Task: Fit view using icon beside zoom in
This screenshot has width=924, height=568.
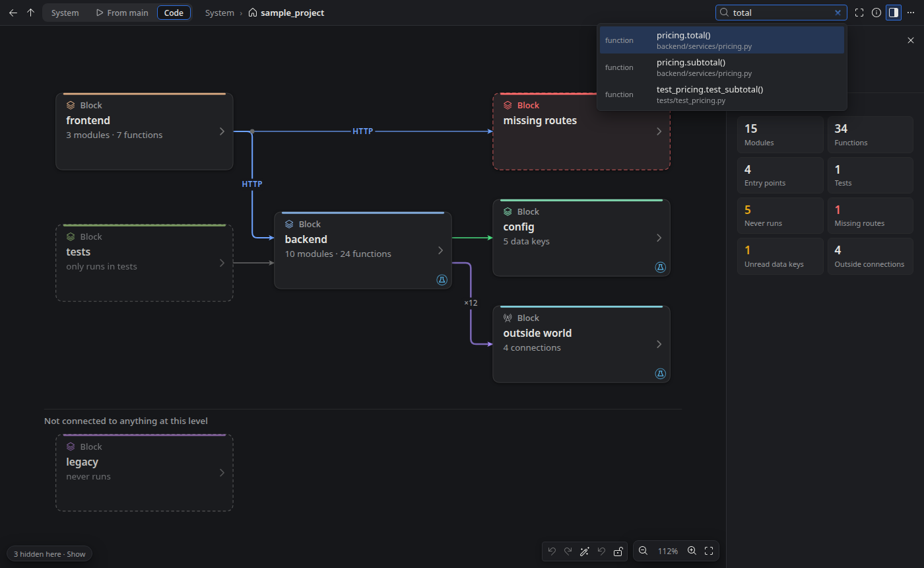Action: tap(709, 551)
